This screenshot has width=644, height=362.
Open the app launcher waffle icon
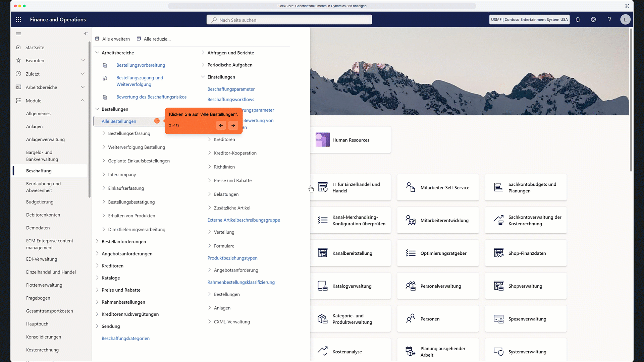[x=18, y=20]
